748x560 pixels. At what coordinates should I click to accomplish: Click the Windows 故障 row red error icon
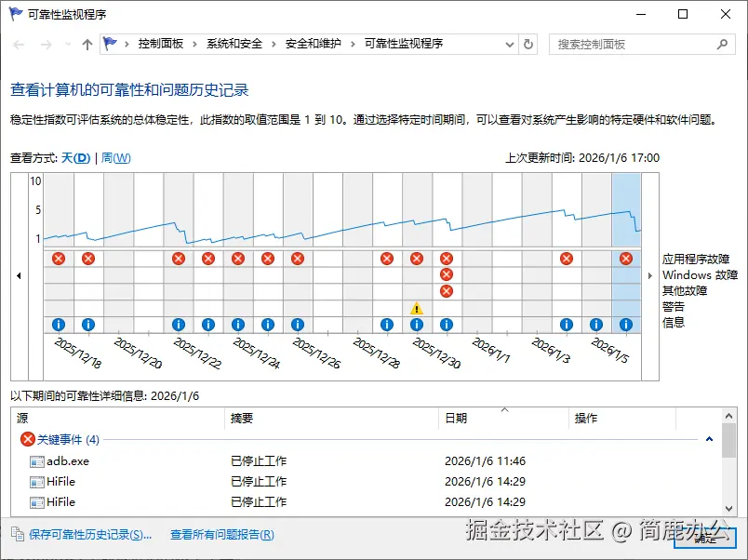(x=446, y=274)
